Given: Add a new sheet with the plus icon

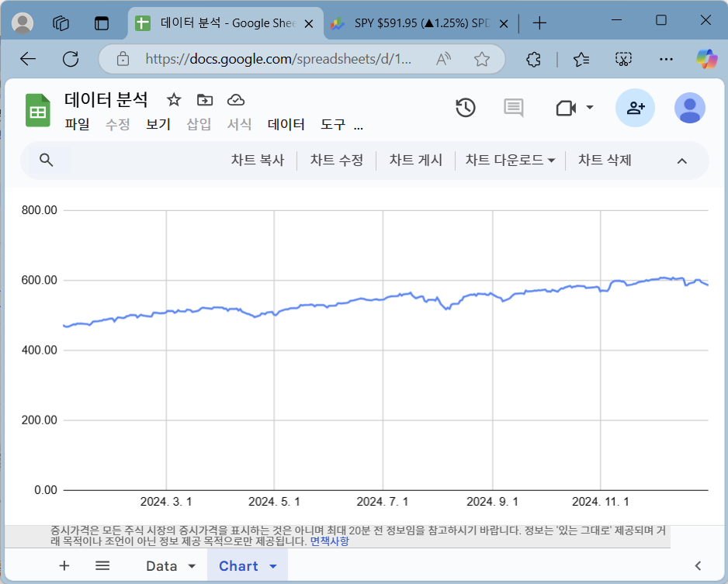Looking at the screenshot, I should [x=63, y=565].
